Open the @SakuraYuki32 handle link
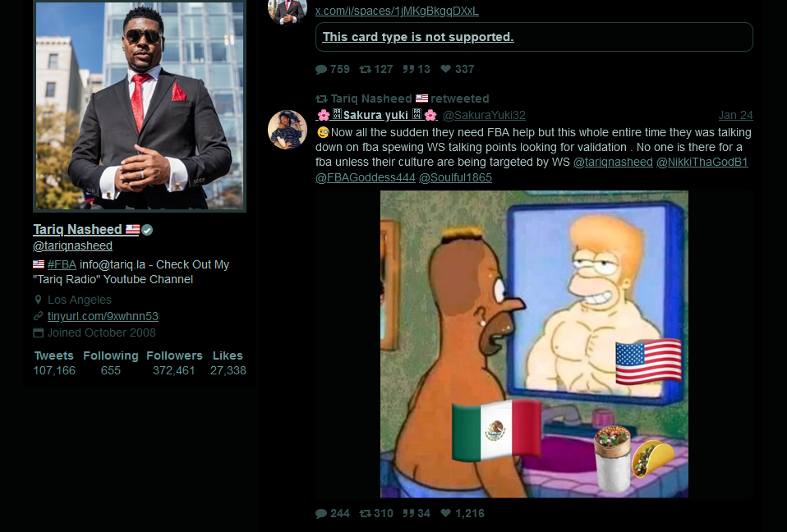Viewport: 787px width, 532px height. [484, 115]
